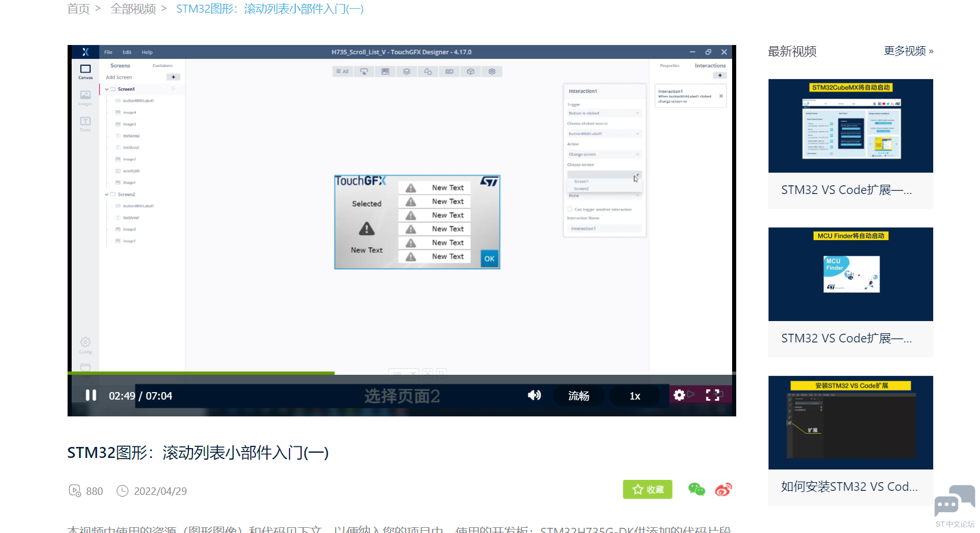The height and width of the screenshot is (533, 980).
Task: Click the ST logo on the canvas
Action: click(x=489, y=181)
